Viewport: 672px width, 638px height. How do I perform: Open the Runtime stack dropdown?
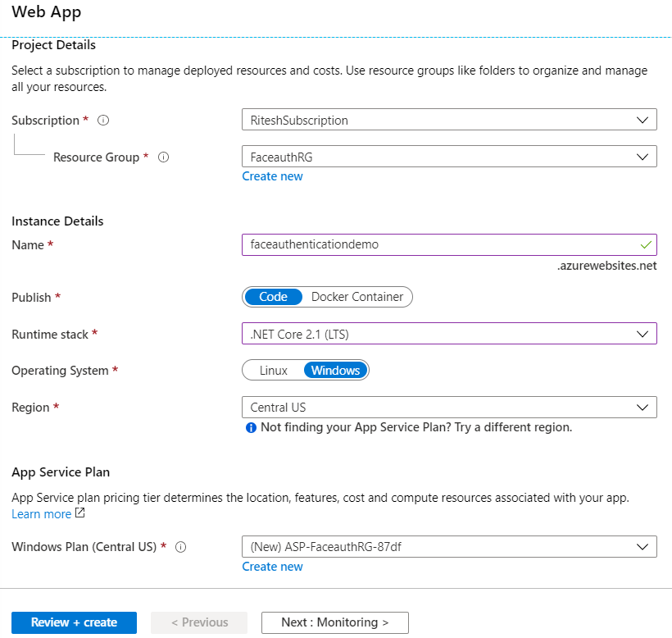click(x=449, y=334)
